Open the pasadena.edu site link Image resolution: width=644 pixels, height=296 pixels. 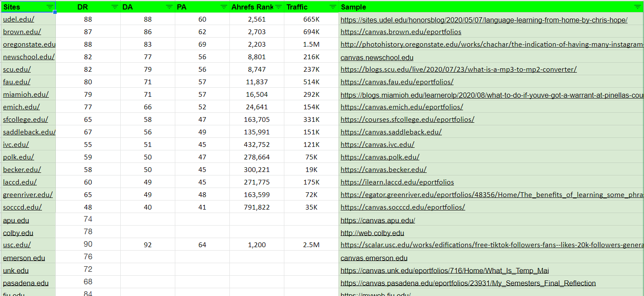coord(26,283)
